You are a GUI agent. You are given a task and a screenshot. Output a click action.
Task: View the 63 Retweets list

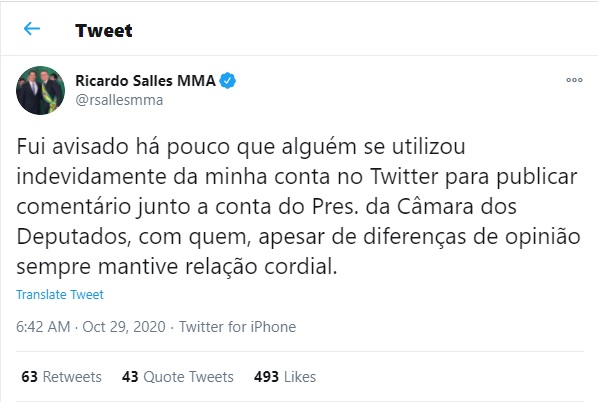(x=61, y=377)
